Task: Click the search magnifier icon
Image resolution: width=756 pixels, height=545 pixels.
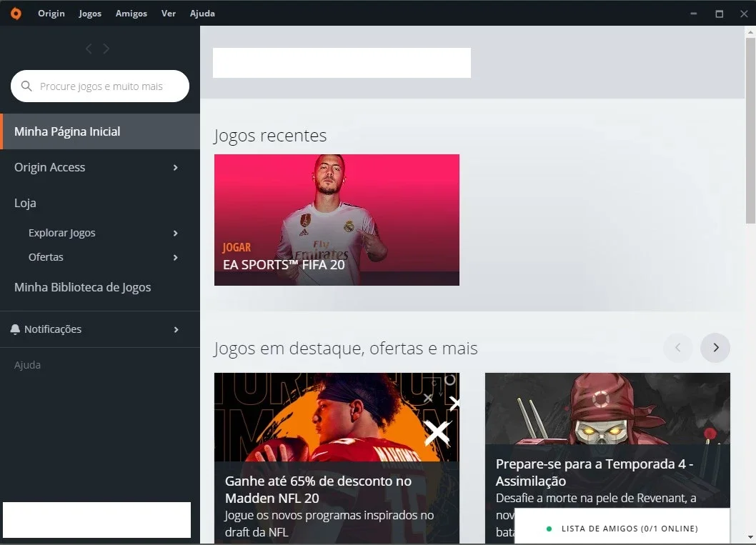Action: [x=26, y=86]
